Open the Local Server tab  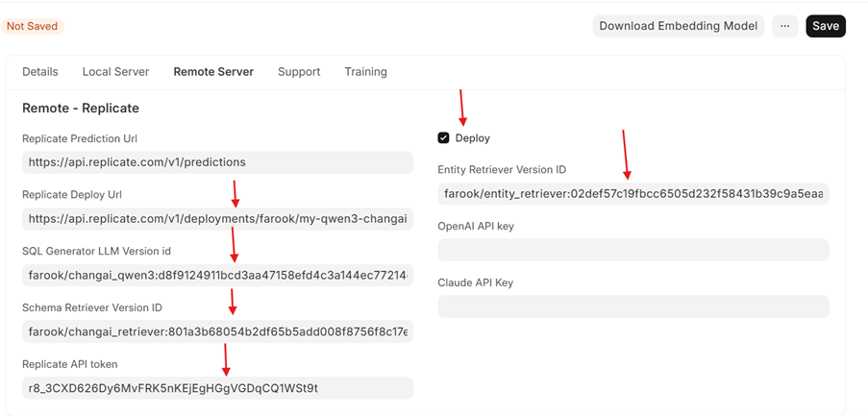click(x=115, y=72)
